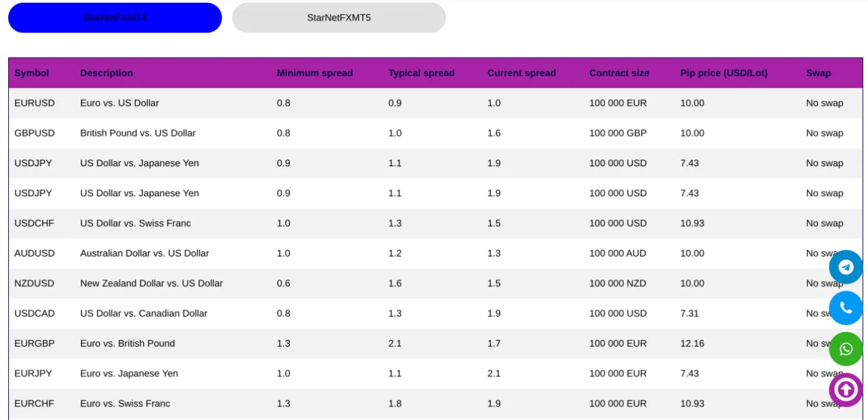
Task: Click the 100 000 GBP contract size
Action: 618,133
